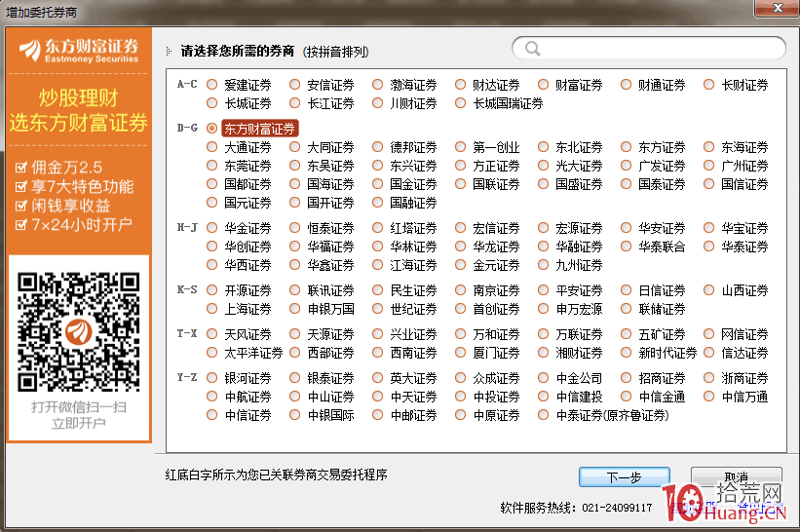Viewport: 800px width, 532px height.
Task: Choose 银河证券 broker
Action: tap(211, 378)
